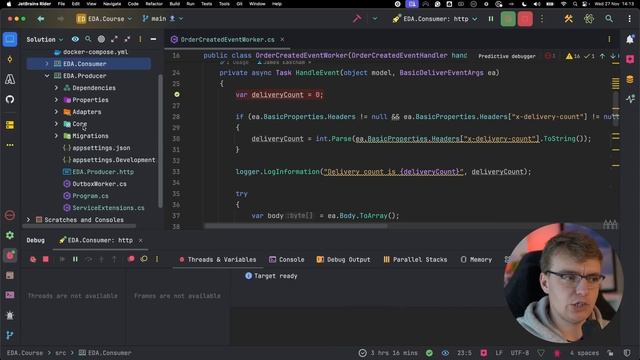Click LF line separator in status bar
Screen dimensions: 640x360
(499, 353)
